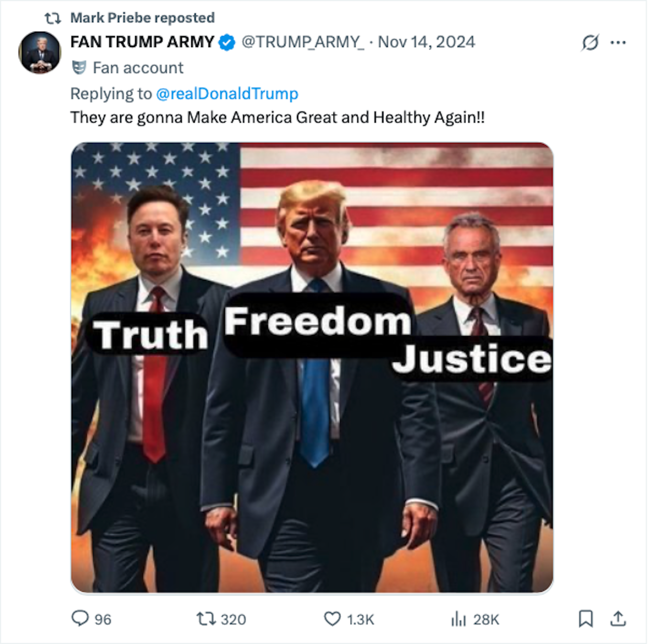Image resolution: width=648 pixels, height=644 pixels.
Task: Expand the attached flag image
Action: [312, 368]
